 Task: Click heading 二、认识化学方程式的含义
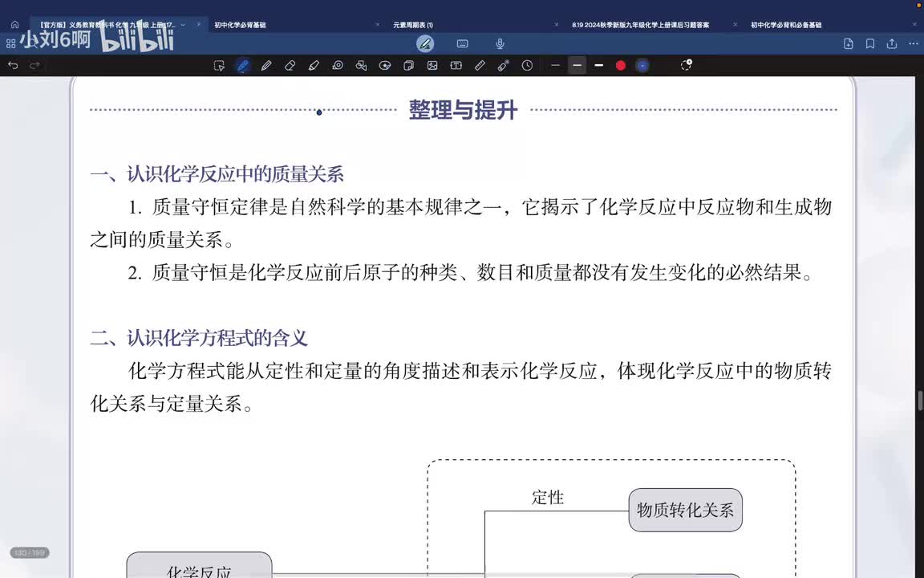199,338
